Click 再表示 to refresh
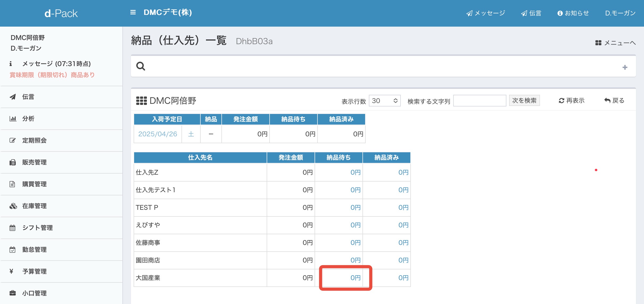This screenshot has width=644, height=304. point(571,101)
